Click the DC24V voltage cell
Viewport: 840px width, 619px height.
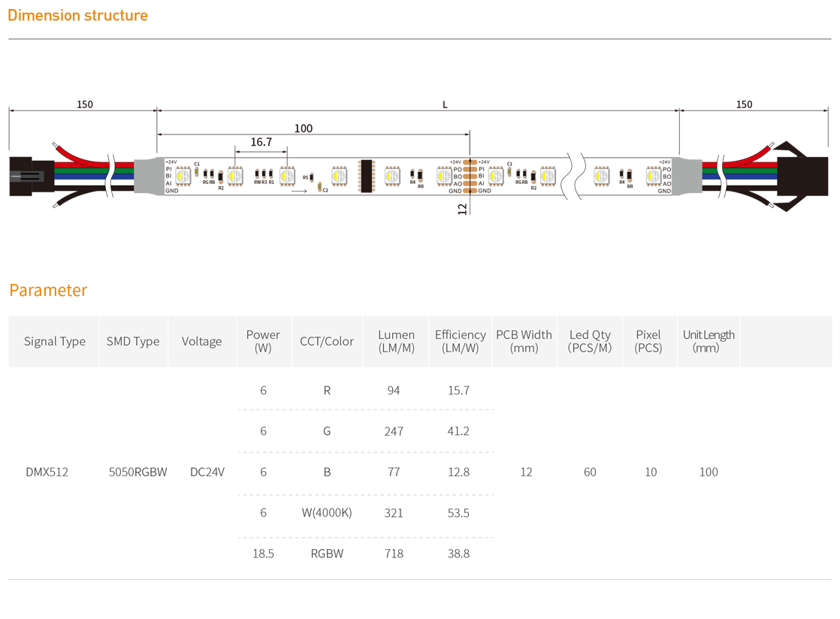point(207,472)
